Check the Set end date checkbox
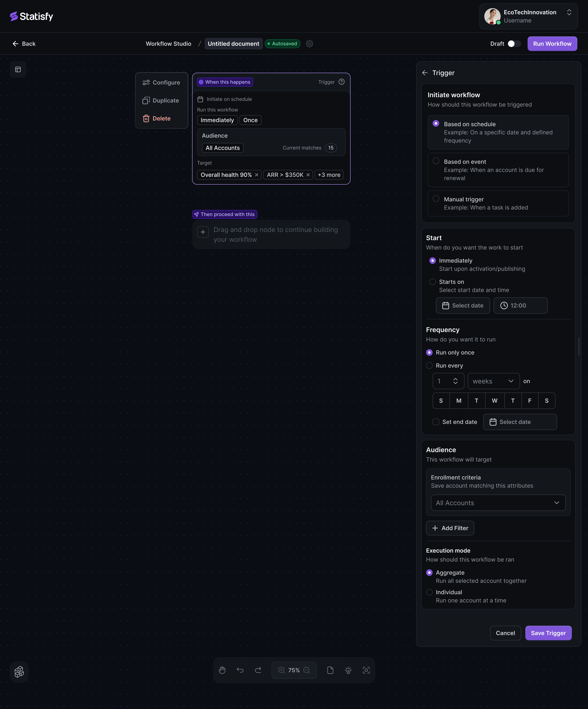 436,422
